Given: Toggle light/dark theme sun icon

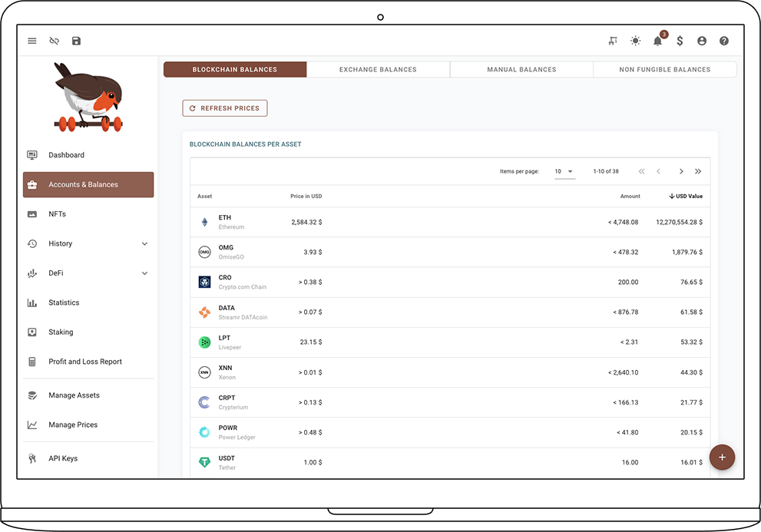Looking at the screenshot, I should (x=635, y=41).
